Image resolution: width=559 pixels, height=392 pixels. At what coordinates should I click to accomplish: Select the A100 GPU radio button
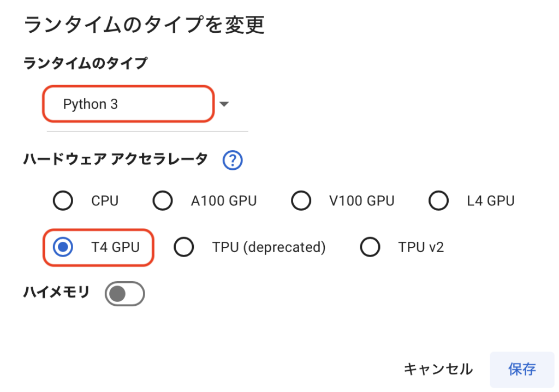[163, 200]
